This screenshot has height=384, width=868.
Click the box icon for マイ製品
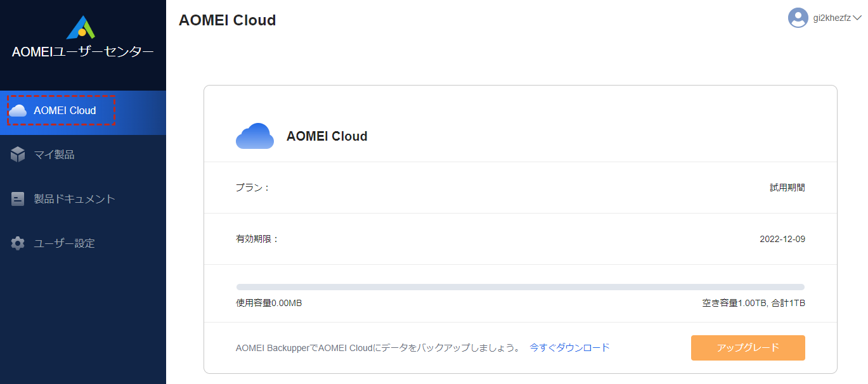[18, 155]
